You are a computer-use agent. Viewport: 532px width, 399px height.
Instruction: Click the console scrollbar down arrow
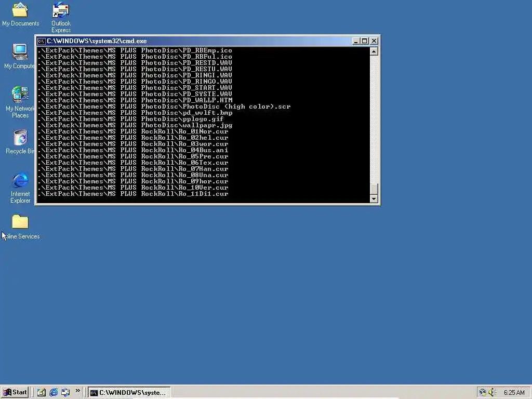pos(374,199)
